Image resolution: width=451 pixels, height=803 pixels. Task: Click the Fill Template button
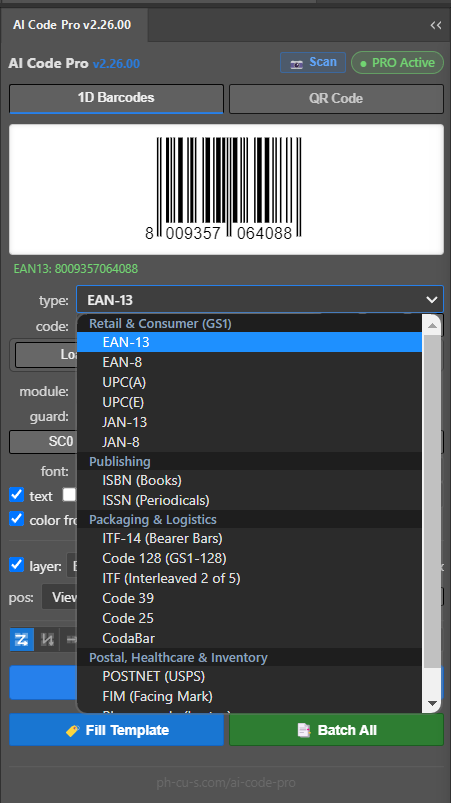116,730
